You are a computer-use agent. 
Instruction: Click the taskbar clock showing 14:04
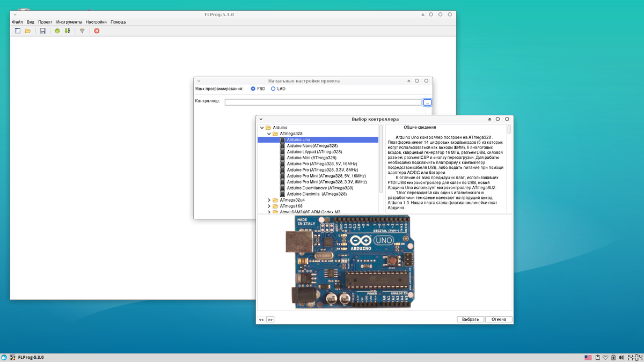(x=635, y=358)
